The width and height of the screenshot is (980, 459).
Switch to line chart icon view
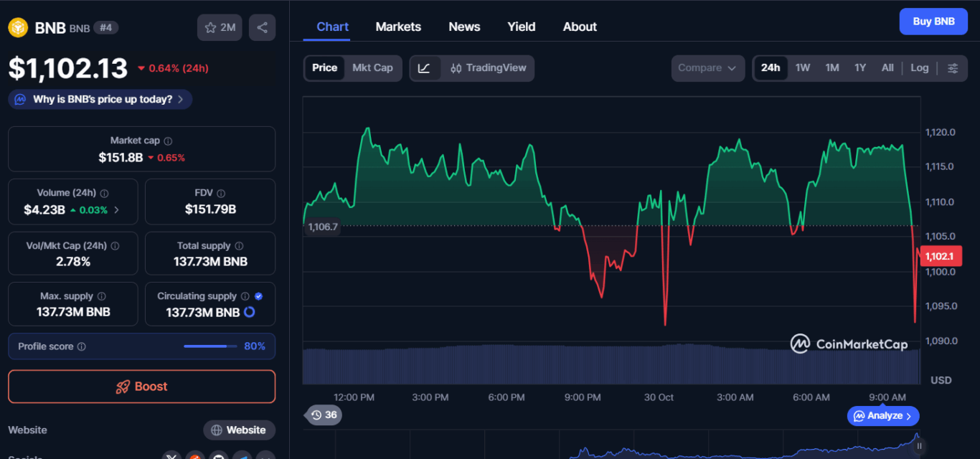tap(424, 68)
